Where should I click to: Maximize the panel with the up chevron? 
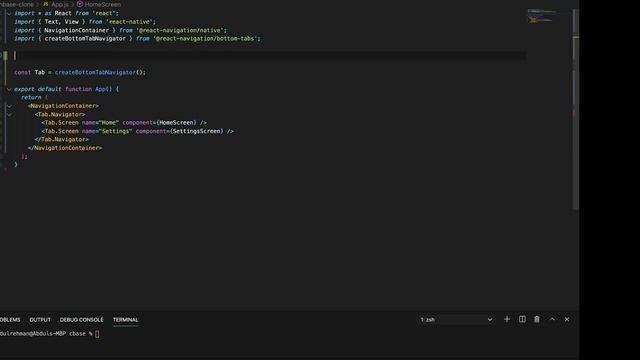pos(552,319)
